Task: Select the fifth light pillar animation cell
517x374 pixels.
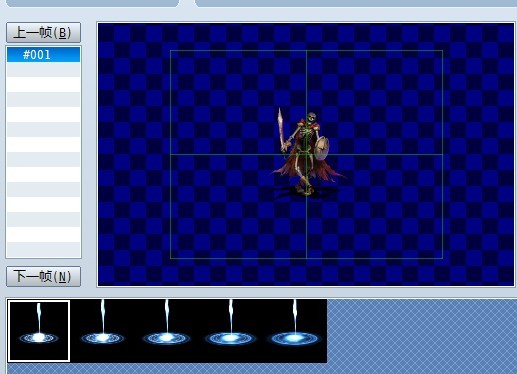Action: pyautogui.click(x=294, y=331)
